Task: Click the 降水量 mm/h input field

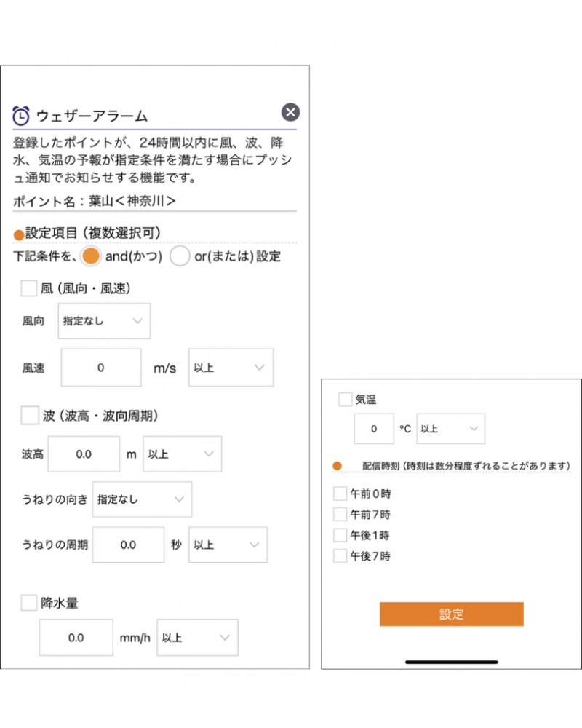Action: tap(76, 638)
